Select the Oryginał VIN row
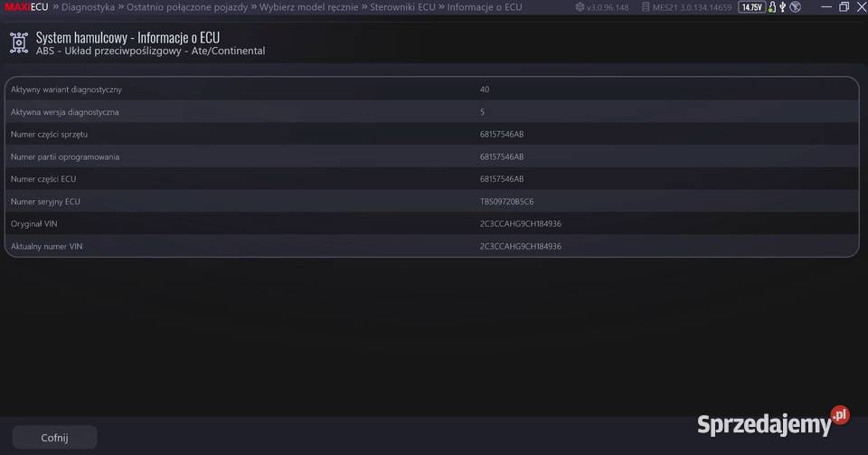This screenshot has width=868, height=455. (x=431, y=223)
